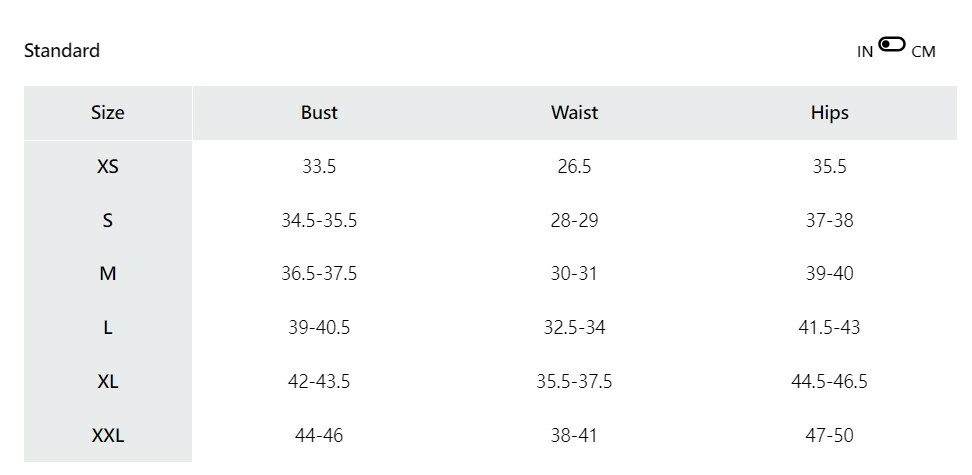The image size is (972, 475).
Task: Select the Standard size chart heading
Action: coord(62,51)
